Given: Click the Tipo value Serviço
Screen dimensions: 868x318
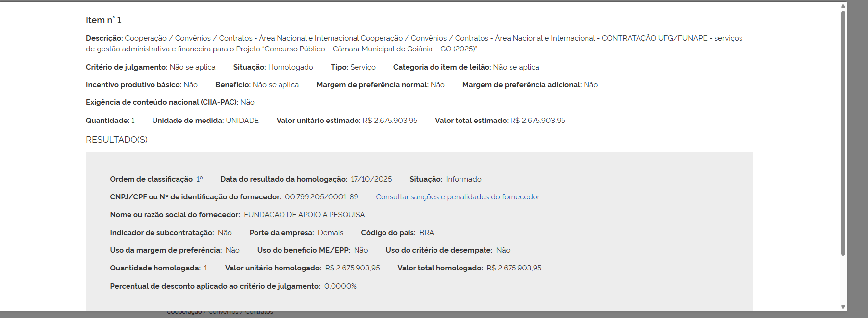Looking at the screenshot, I should tap(362, 67).
